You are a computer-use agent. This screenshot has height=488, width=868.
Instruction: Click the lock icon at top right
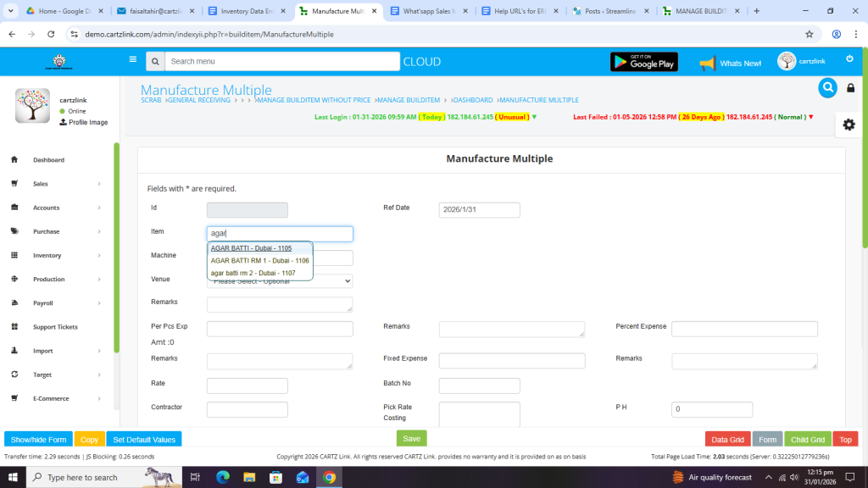click(x=851, y=88)
